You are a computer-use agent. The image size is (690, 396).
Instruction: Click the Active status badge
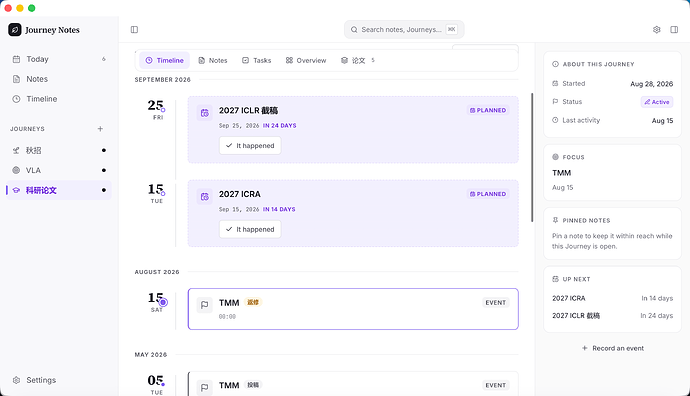pos(657,102)
